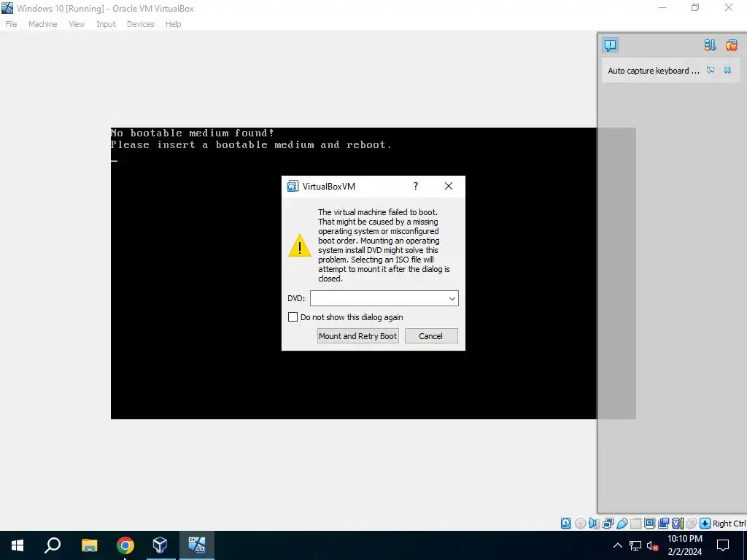Open the Windows Start menu

18,545
